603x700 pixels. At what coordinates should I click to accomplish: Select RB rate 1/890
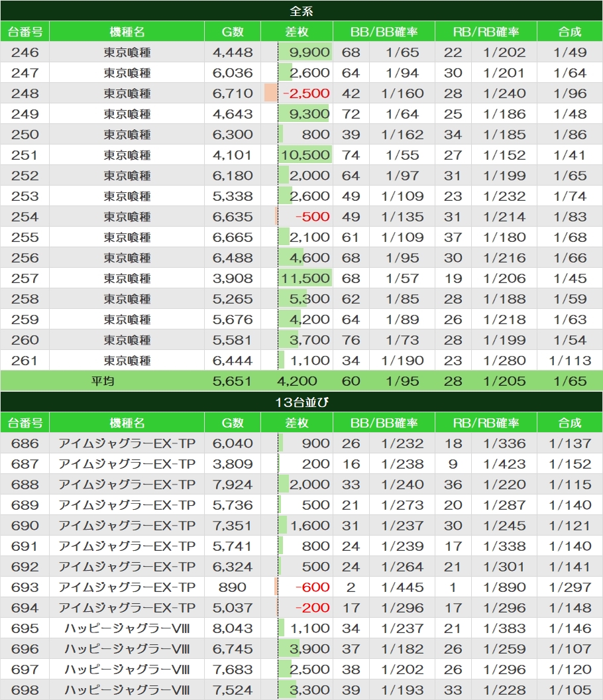click(504, 587)
